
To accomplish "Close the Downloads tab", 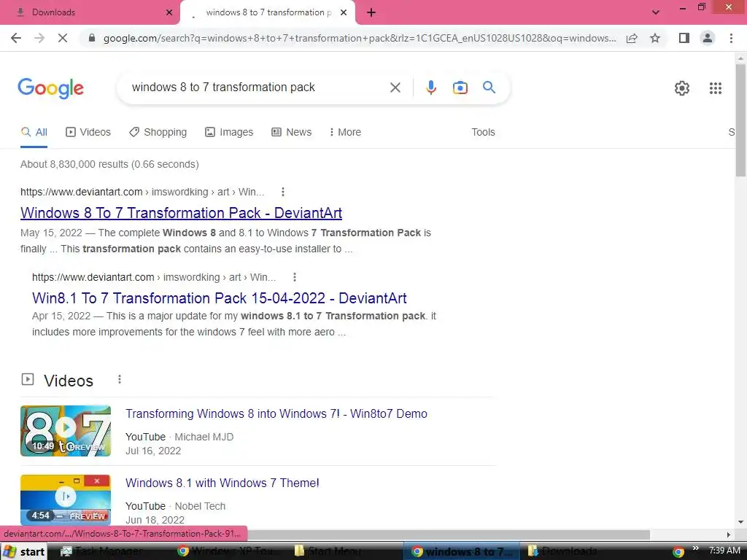I will point(169,12).
